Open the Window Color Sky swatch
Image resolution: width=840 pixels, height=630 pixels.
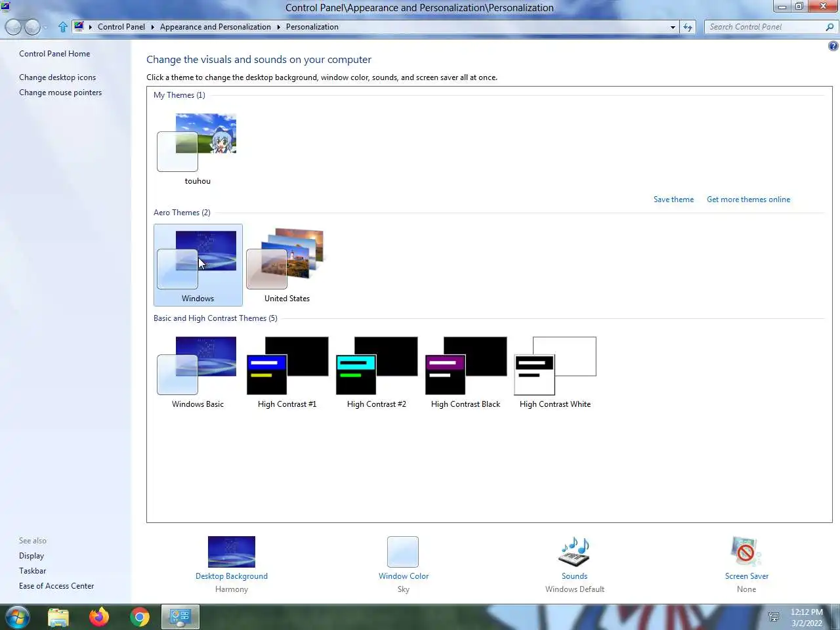pyautogui.click(x=403, y=552)
